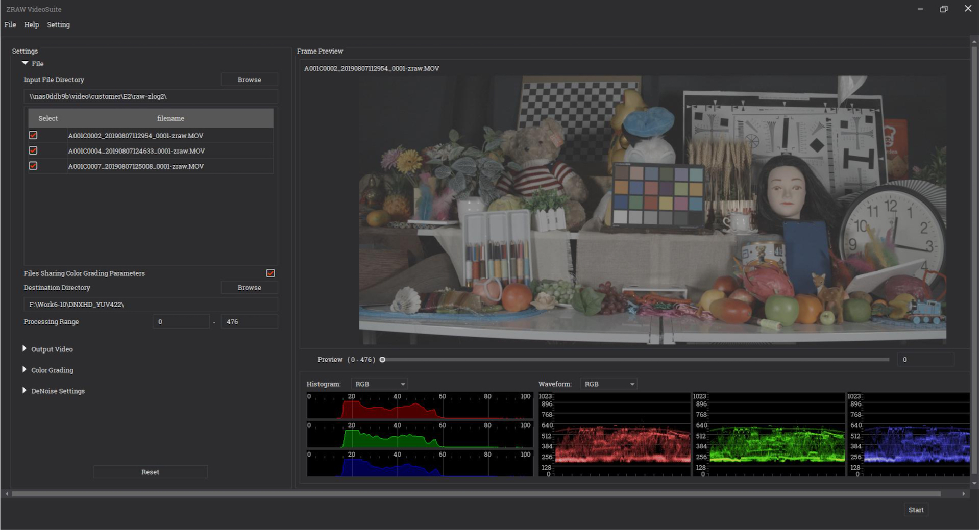Expand the DeNoise Settings section
Image resolution: width=980 pixels, height=530 pixels.
coord(24,390)
